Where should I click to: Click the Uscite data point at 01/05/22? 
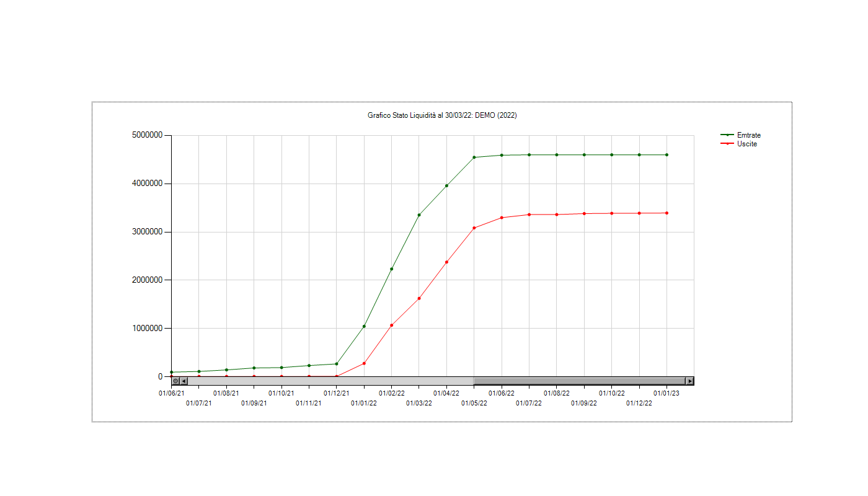point(474,228)
